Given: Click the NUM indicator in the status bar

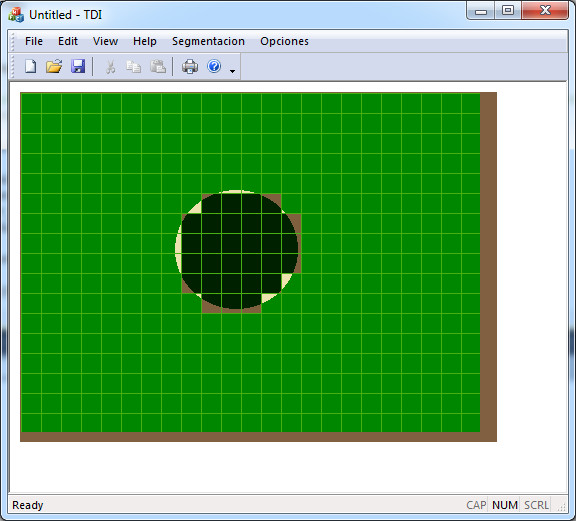Looking at the screenshot, I should (505, 505).
